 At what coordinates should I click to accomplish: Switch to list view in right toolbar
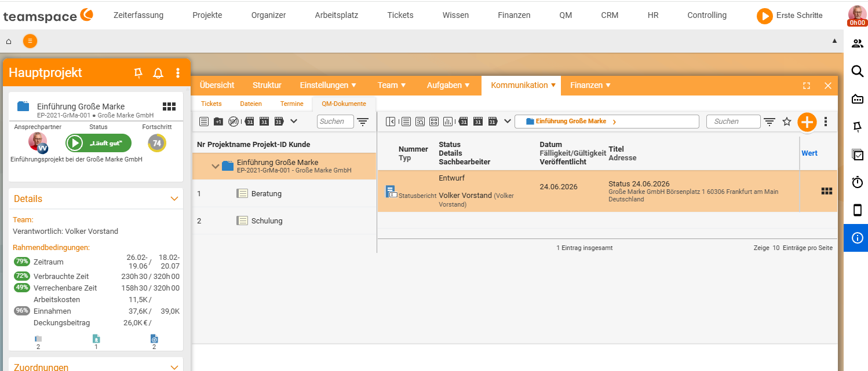pos(406,122)
